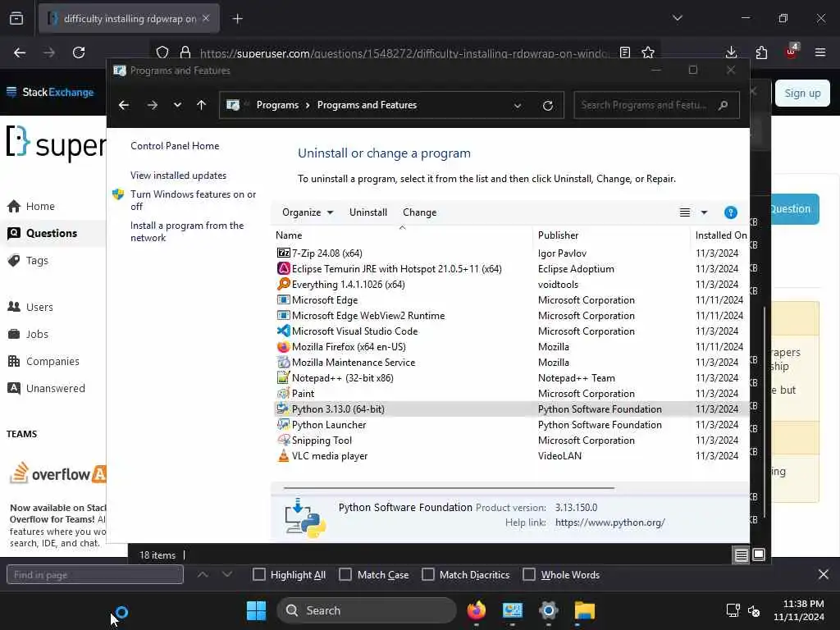
Task: Open View installed updates link
Action: click(x=178, y=176)
